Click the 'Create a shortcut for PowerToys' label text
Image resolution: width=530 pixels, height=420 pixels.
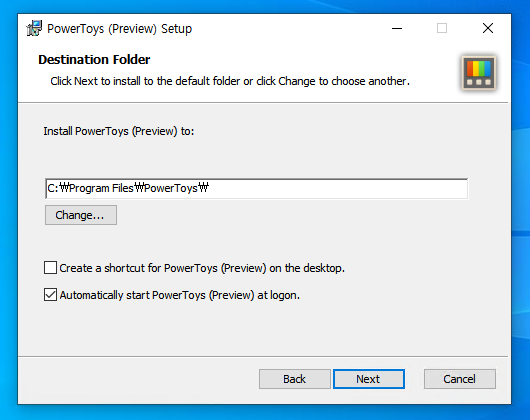point(202,268)
